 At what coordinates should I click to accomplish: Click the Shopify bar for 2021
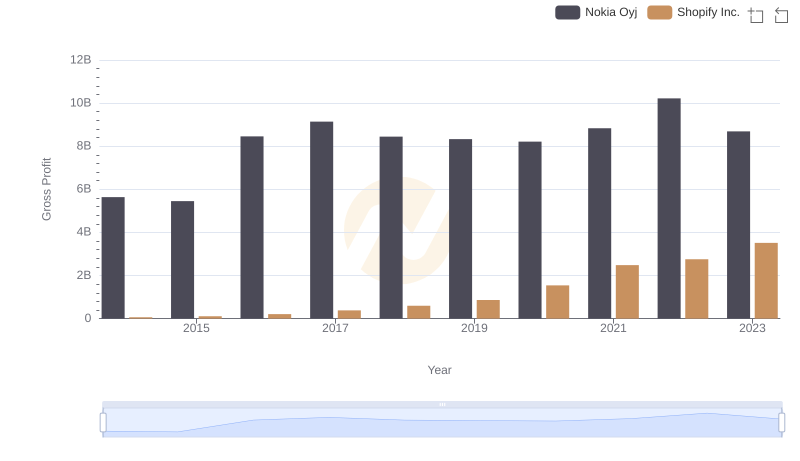(x=627, y=291)
